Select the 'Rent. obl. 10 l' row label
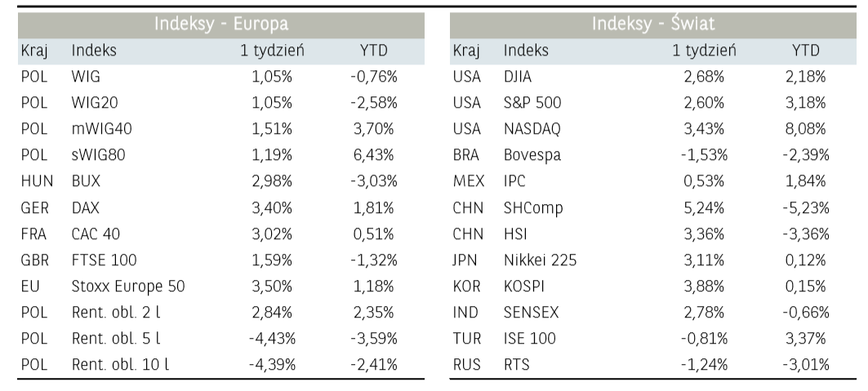Image resolution: width=868 pixels, height=391 pixels. (x=121, y=365)
